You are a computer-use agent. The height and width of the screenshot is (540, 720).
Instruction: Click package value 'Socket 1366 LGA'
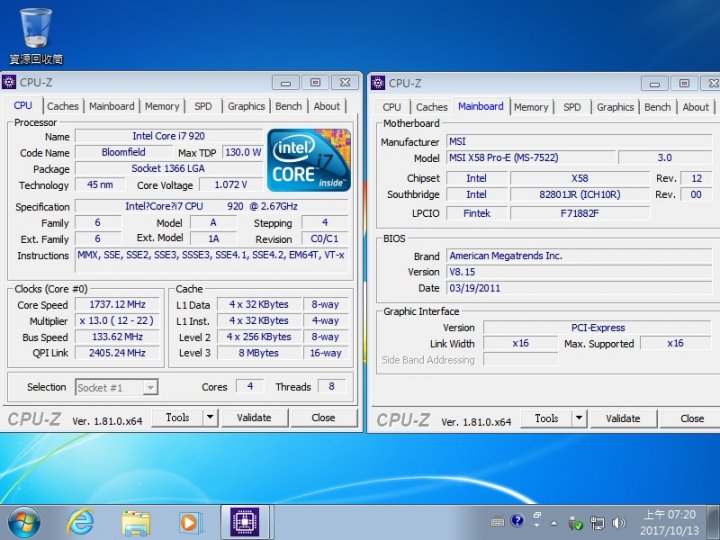pos(168,169)
